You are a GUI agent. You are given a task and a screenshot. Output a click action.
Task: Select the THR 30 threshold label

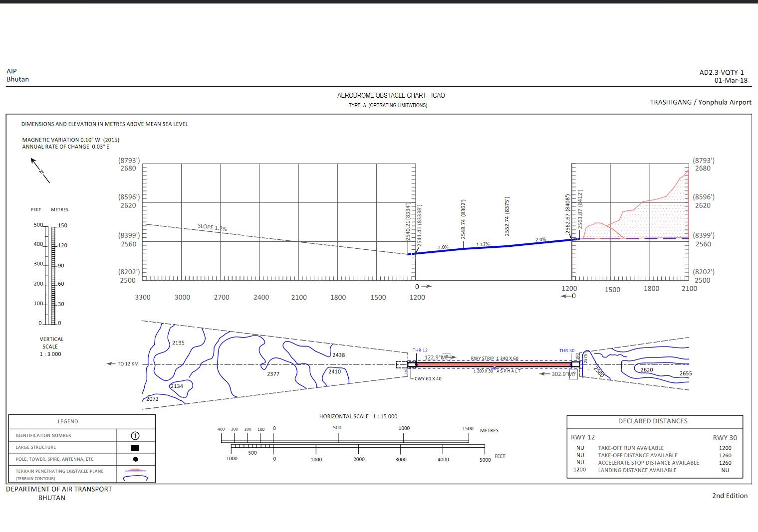pyautogui.click(x=566, y=351)
